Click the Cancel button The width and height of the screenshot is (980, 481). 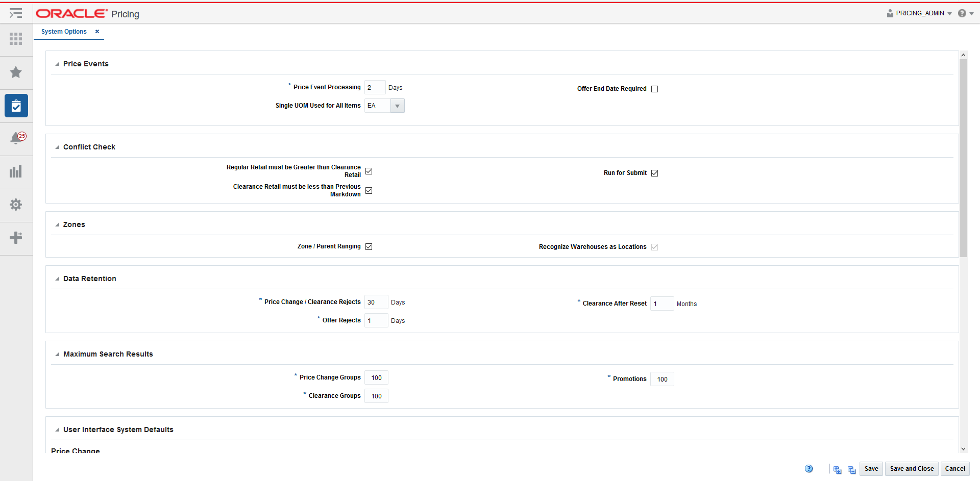[955, 469]
